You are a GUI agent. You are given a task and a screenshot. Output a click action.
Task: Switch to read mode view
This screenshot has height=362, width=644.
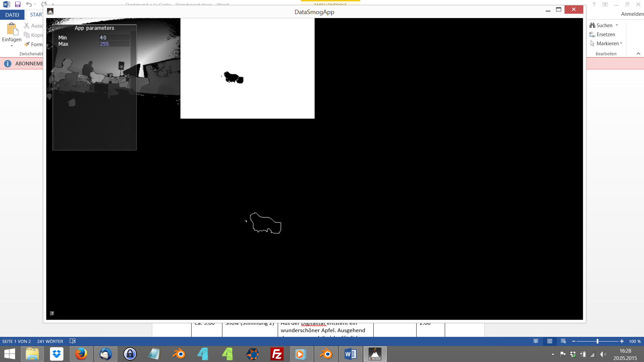pos(536,341)
